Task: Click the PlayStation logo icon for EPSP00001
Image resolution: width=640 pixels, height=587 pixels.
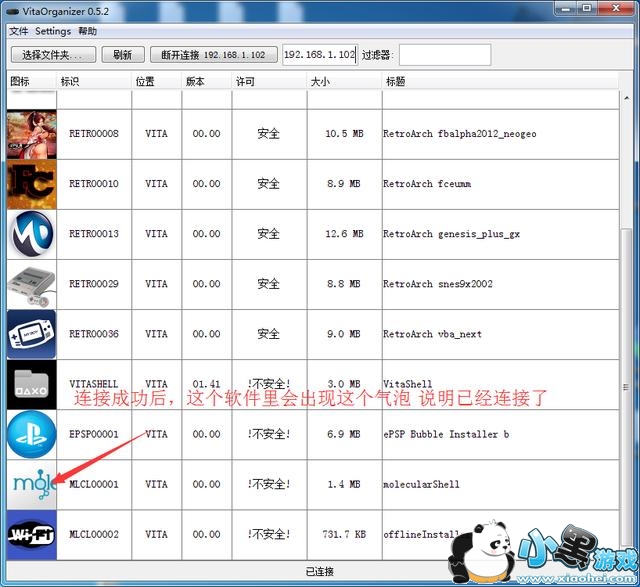Action: pos(32,435)
